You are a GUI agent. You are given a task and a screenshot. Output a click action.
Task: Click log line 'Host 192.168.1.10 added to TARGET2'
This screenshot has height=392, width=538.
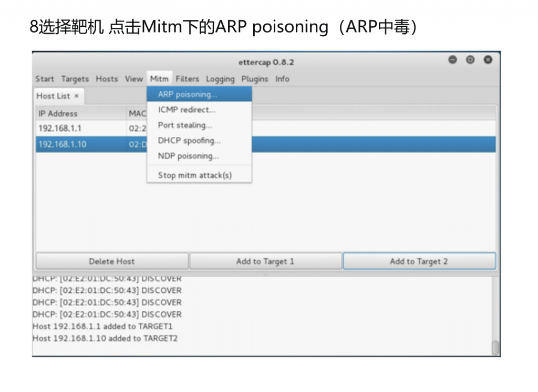pyautogui.click(x=105, y=338)
